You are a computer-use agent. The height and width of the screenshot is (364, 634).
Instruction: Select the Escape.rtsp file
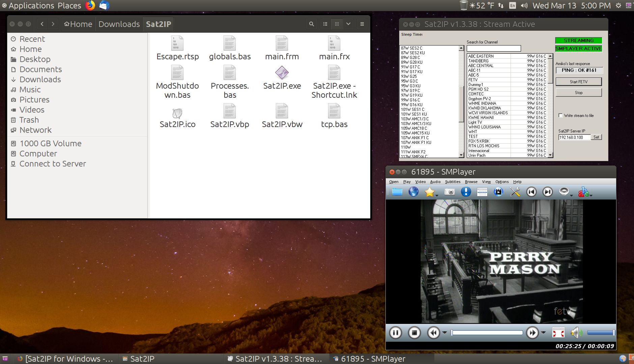point(177,48)
